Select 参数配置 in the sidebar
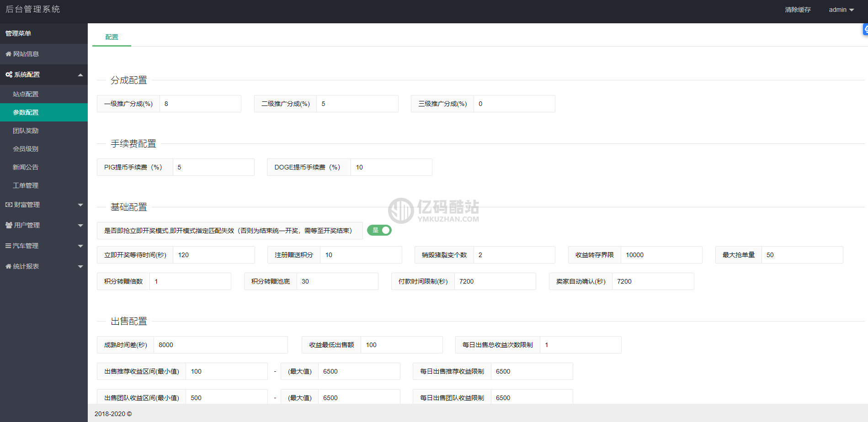 pyautogui.click(x=44, y=112)
